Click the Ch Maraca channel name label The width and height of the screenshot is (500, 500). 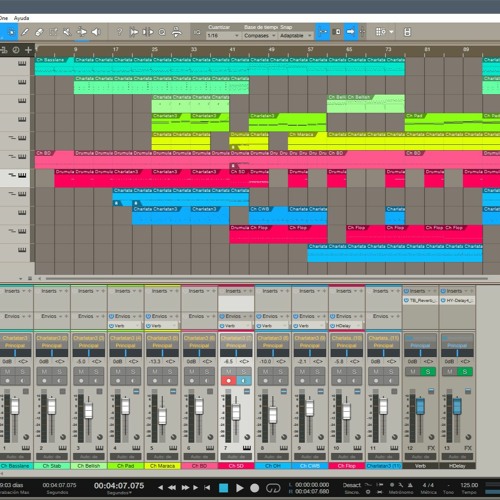click(x=162, y=466)
